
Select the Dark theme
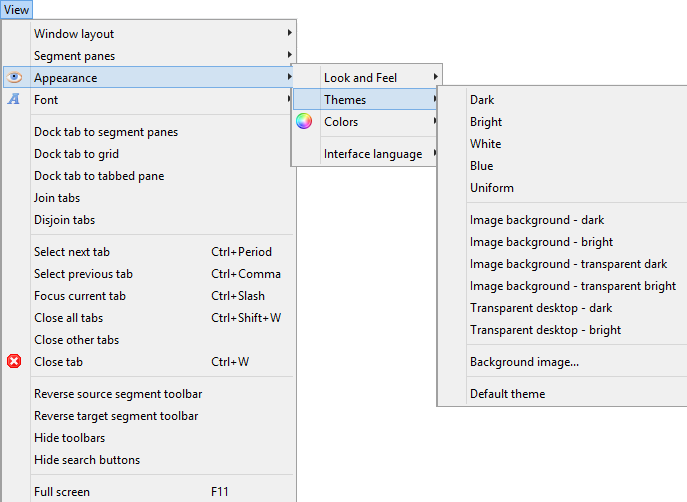[482, 100]
